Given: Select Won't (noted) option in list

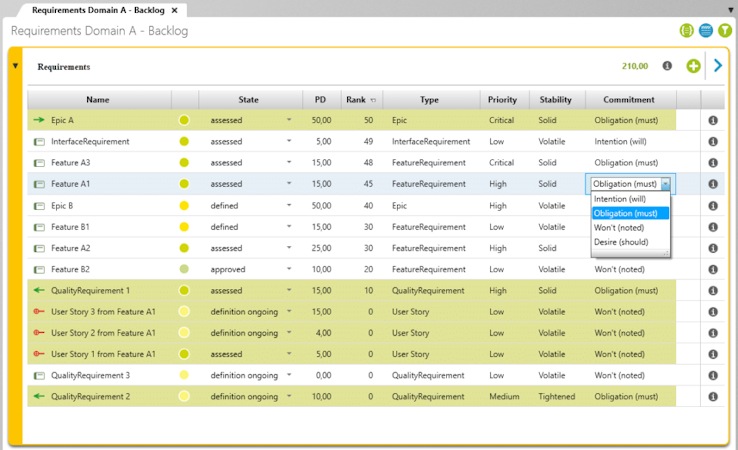Looking at the screenshot, I should [619, 228].
